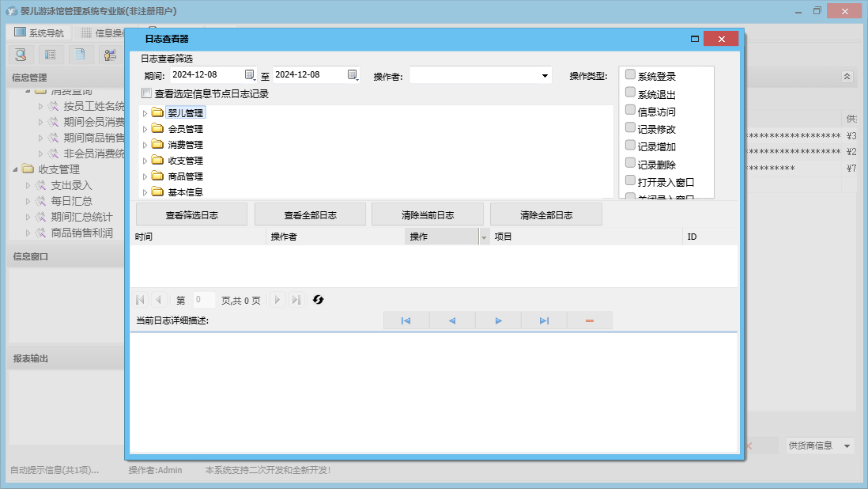Click the document toolbar icon in main window
This screenshot has width=868, height=489.
click(81, 55)
